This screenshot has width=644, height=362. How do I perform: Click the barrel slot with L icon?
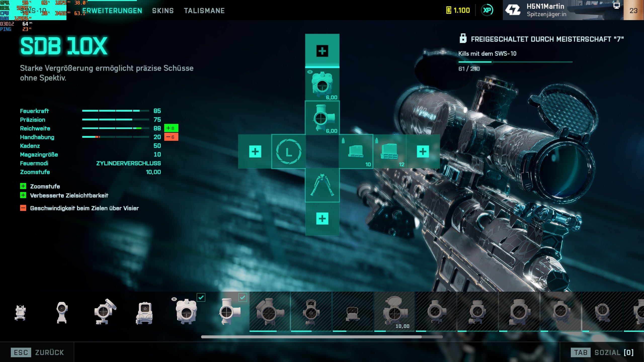pyautogui.click(x=289, y=151)
